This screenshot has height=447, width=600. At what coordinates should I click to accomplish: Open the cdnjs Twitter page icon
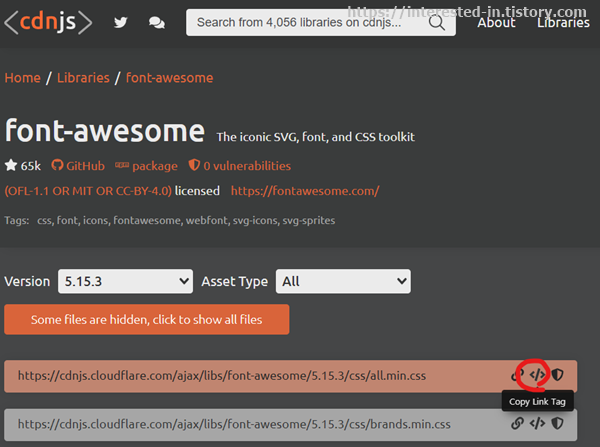[121, 23]
